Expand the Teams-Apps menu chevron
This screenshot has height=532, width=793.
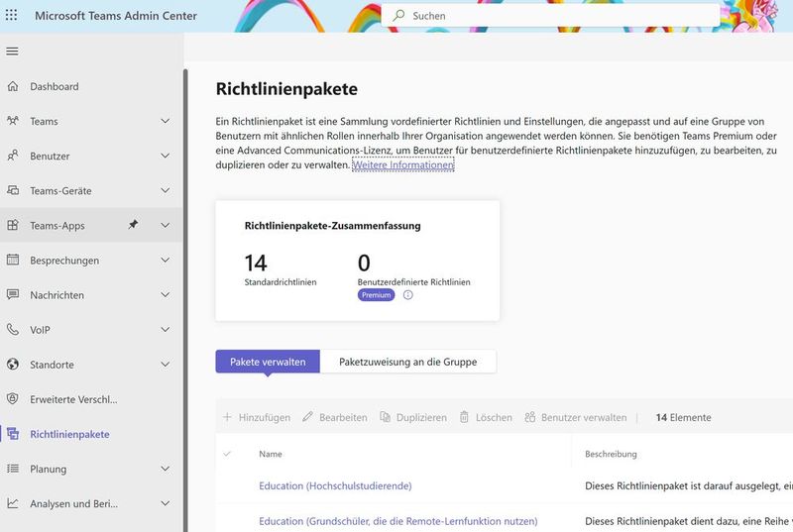click(x=165, y=225)
